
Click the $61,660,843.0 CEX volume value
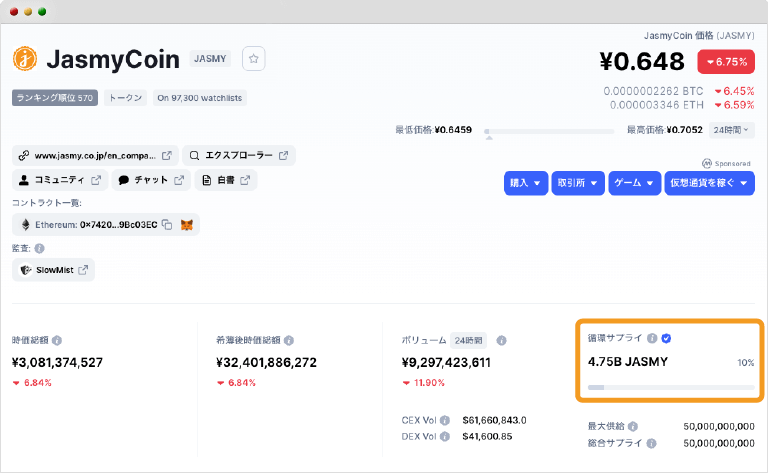point(495,420)
